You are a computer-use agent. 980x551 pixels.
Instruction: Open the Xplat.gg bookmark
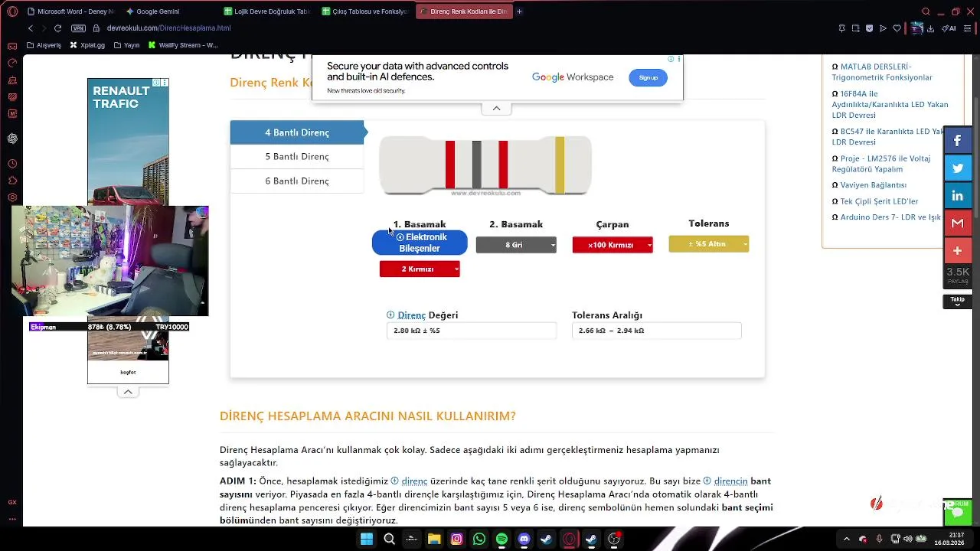[87, 45]
